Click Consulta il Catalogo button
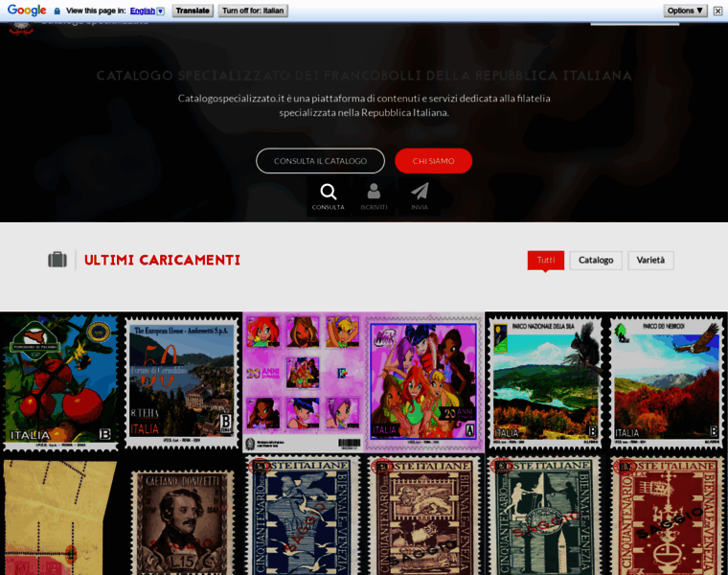728x575 pixels. (x=320, y=161)
